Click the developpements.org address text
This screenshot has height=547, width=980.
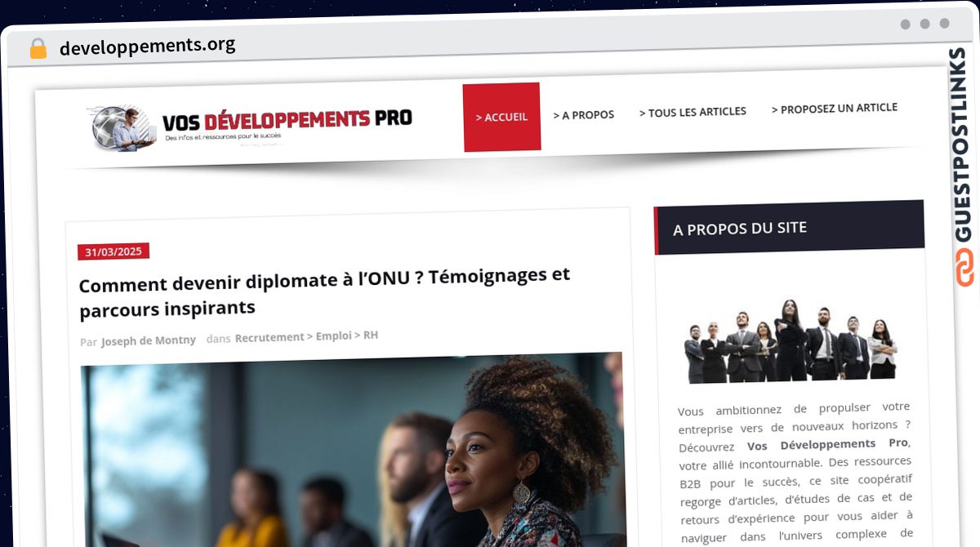pos(147,46)
